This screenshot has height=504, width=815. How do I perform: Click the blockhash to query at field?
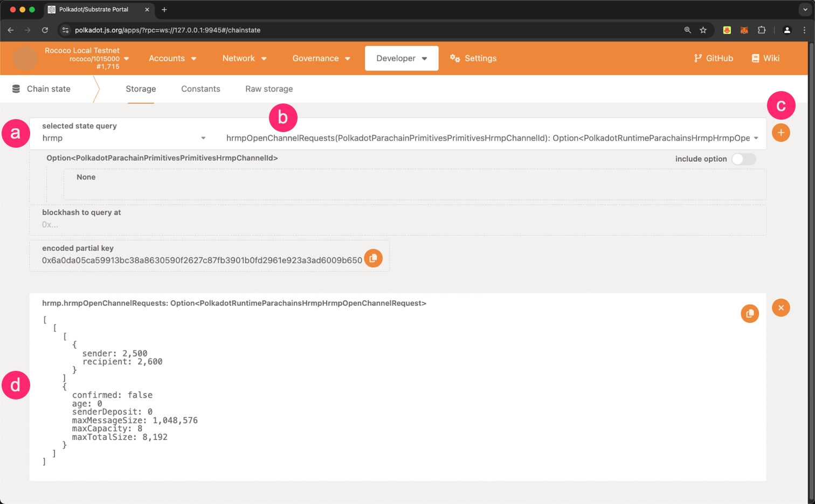tap(397, 224)
